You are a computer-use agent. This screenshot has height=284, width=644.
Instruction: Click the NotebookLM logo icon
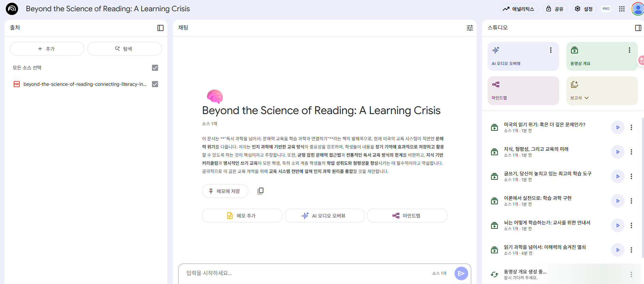coord(12,9)
